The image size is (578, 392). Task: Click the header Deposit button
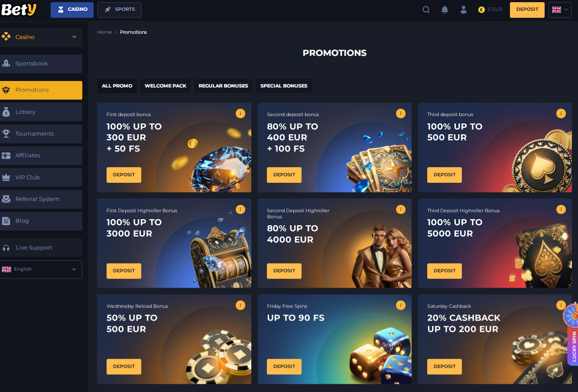tap(527, 10)
